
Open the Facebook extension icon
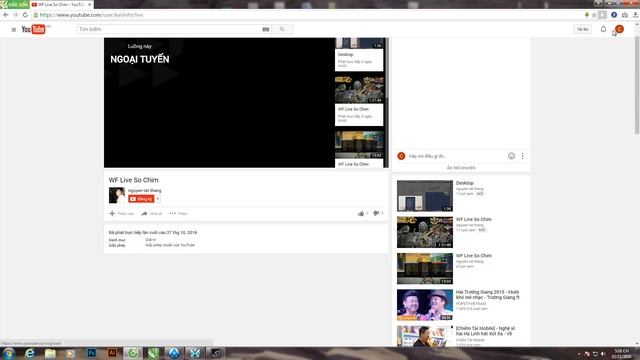point(614,15)
